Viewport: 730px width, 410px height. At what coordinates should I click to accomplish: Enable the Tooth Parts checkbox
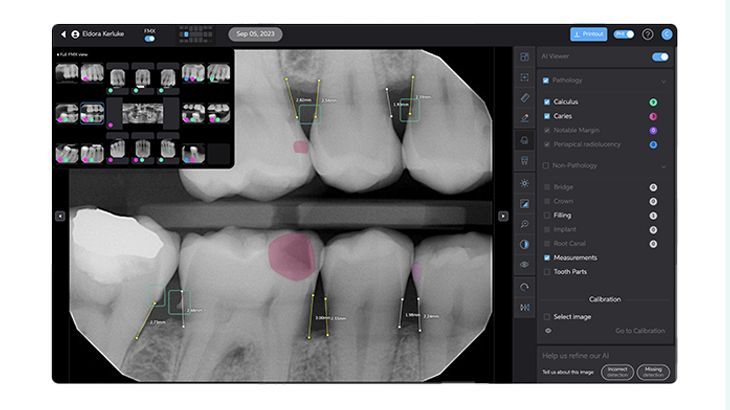pyautogui.click(x=547, y=272)
